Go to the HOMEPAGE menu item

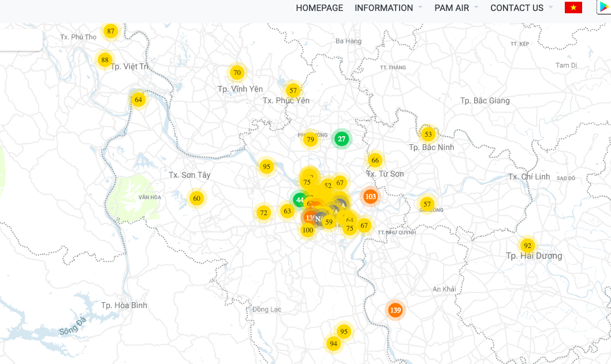coord(319,8)
